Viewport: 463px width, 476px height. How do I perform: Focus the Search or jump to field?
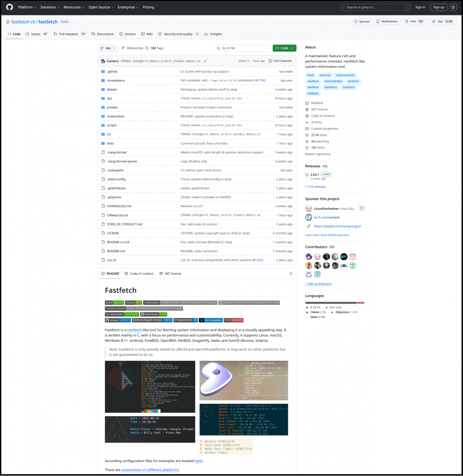point(376,7)
